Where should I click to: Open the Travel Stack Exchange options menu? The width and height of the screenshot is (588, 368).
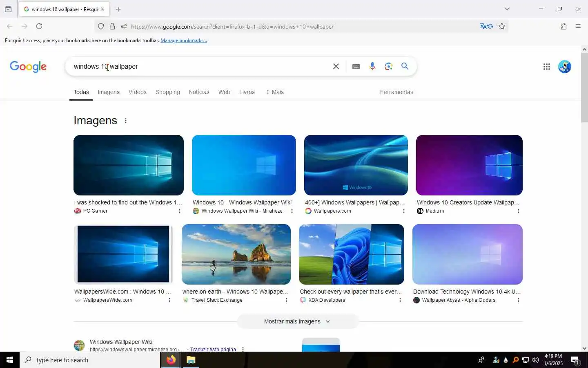(287, 300)
